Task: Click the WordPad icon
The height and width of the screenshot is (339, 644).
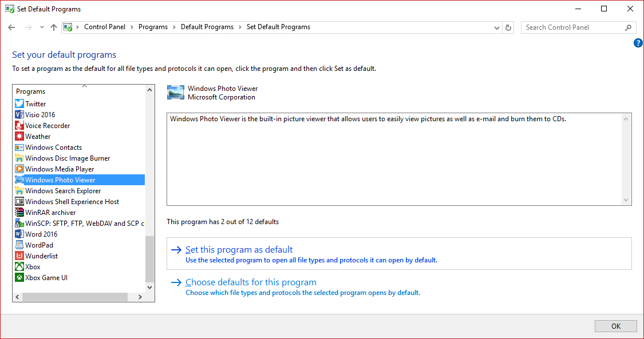Action: point(19,245)
